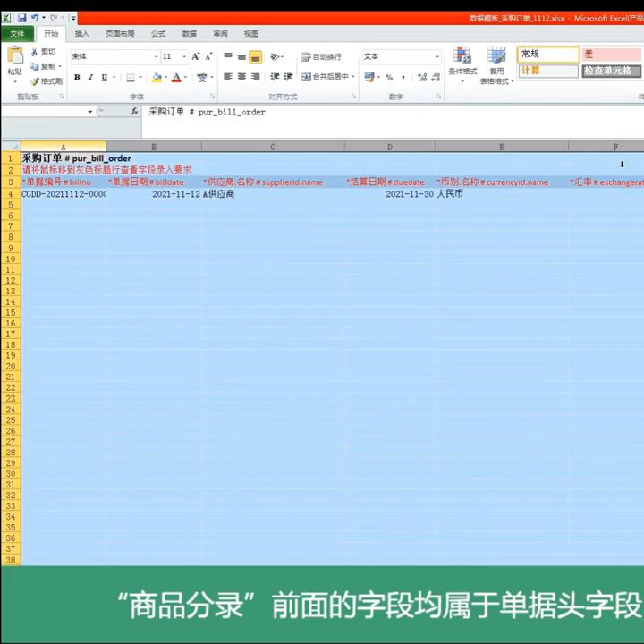Image resolution: width=644 pixels, height=644 pixels.
Task: Switch to Formulas (公式) tab
Action: click(x=158, y=34)
